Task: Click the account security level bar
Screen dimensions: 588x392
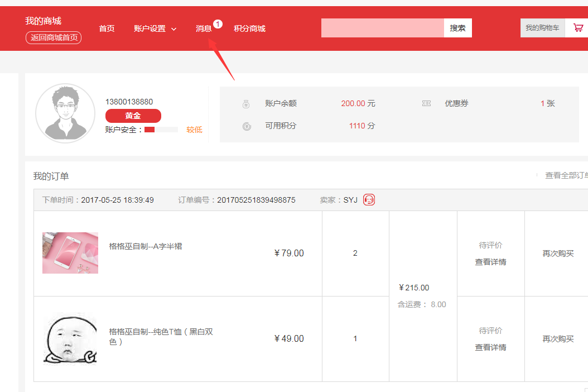Action: pos(161,130)
